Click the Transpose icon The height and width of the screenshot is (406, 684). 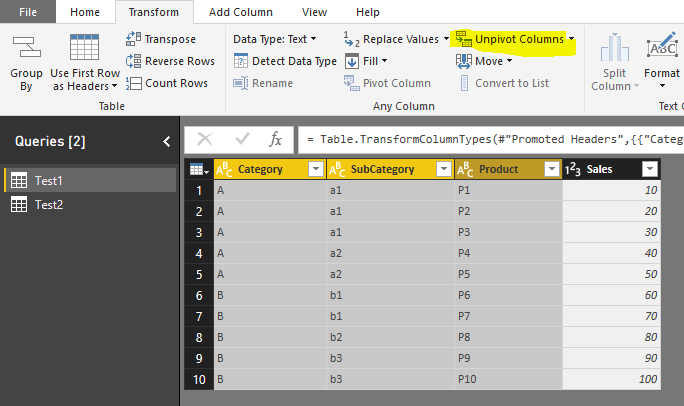pyautogui.click(x=133, y=39)
